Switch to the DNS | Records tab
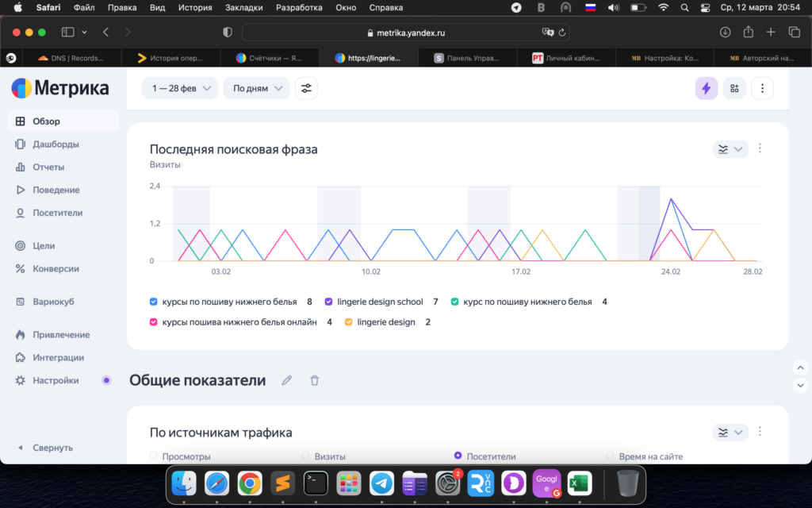812x508 pixels. [x=71, y=58]
